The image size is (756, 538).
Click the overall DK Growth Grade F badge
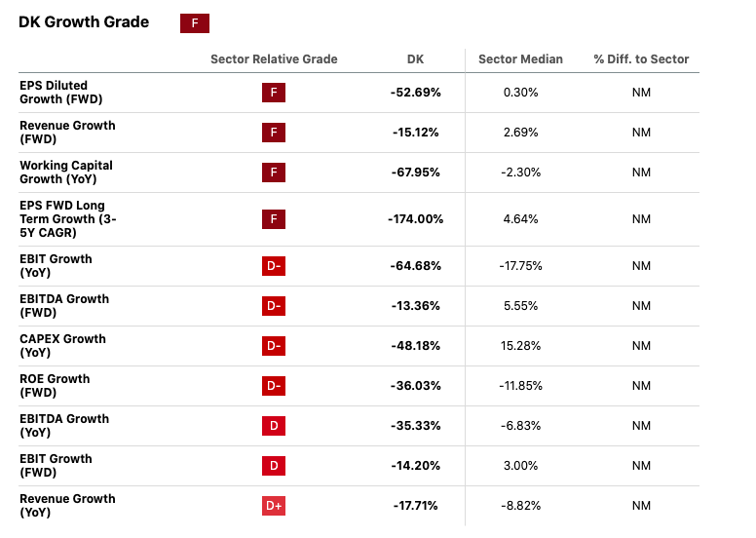[x=195, y=23]
